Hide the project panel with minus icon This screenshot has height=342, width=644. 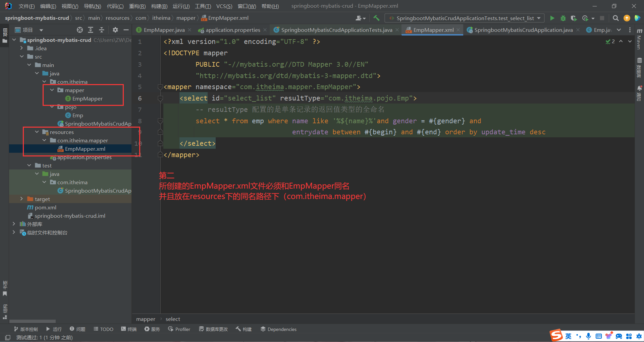click(x=126, y=30)
